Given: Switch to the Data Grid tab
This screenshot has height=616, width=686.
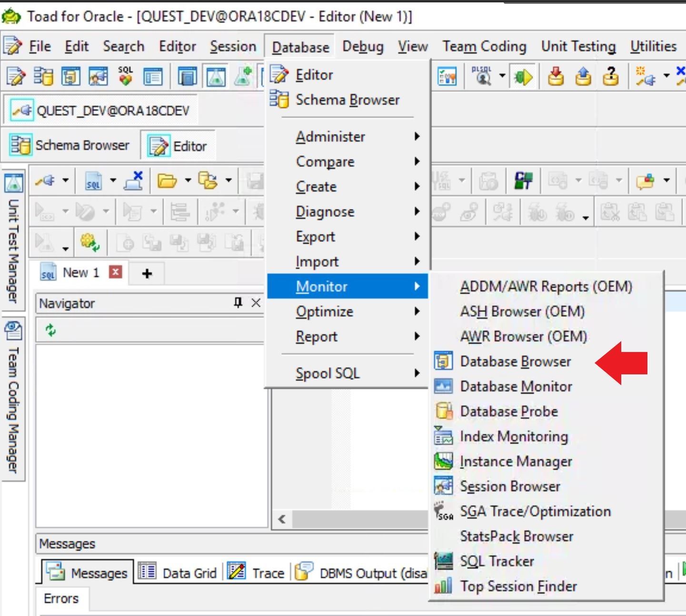Looking at the screenshot, I should coord(178,573).
